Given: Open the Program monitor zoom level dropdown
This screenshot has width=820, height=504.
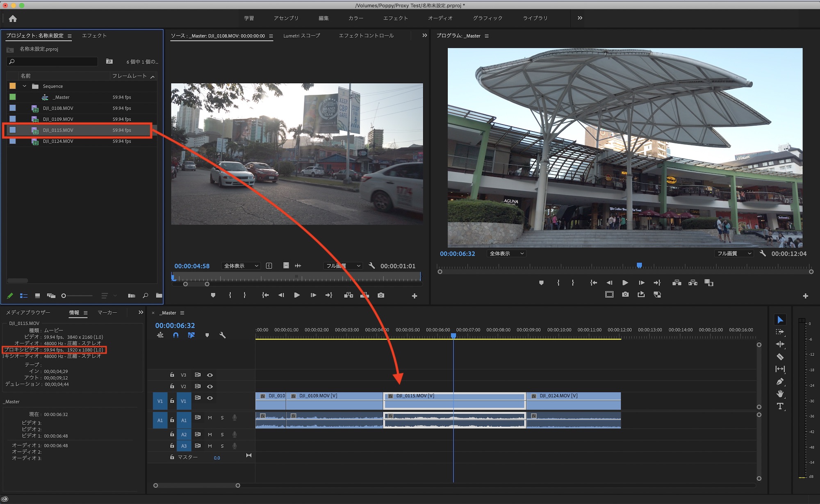Looking at the screenshot, I should click(507, 254).
